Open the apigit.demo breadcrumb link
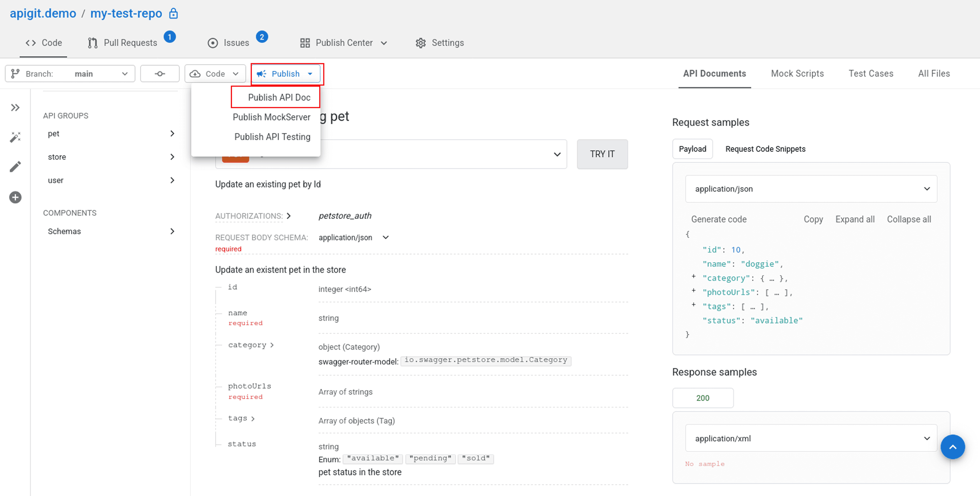The image size is (980, 496). pos(43,13)
